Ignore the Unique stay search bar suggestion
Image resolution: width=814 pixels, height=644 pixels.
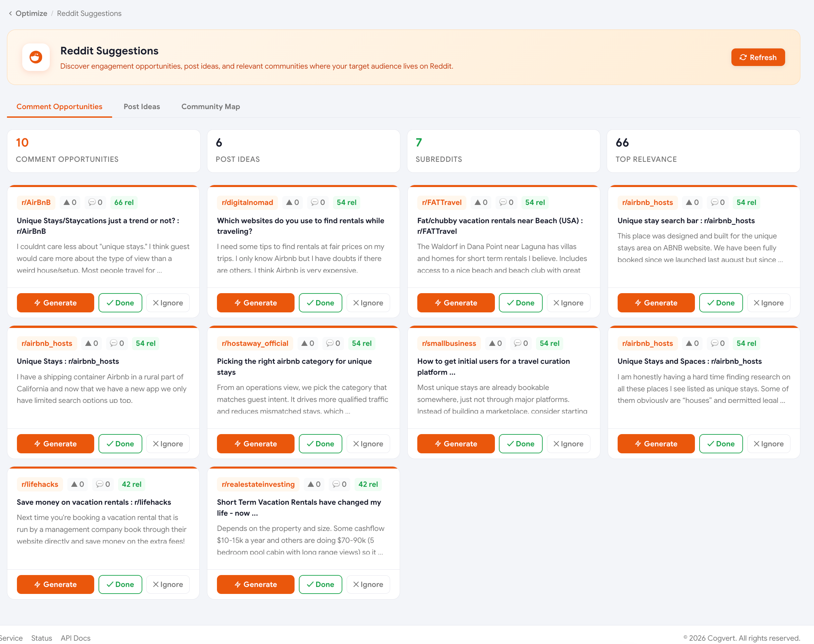(769, 303)
